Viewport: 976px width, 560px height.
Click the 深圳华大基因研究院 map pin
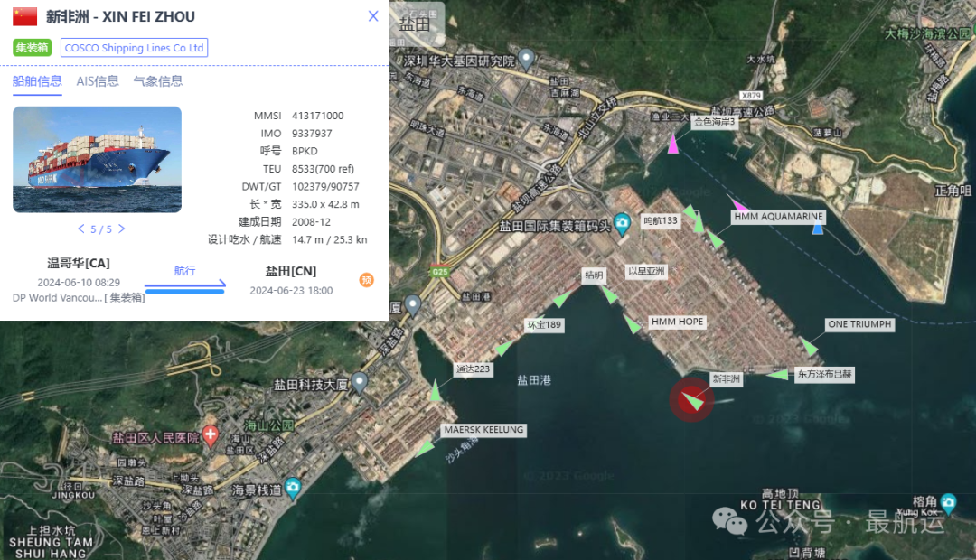click(527, 59)
